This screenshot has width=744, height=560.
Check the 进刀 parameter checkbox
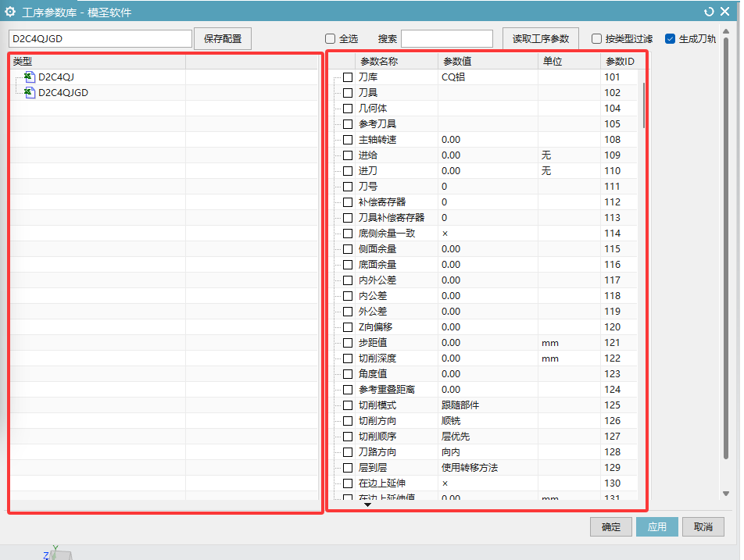(x=348, y=171)
